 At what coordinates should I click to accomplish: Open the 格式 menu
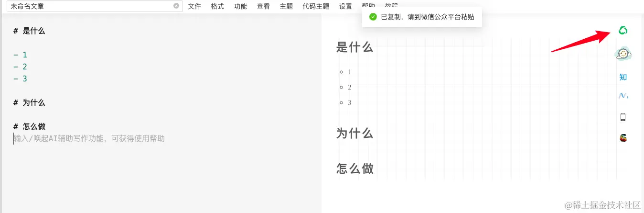point(217,7)
